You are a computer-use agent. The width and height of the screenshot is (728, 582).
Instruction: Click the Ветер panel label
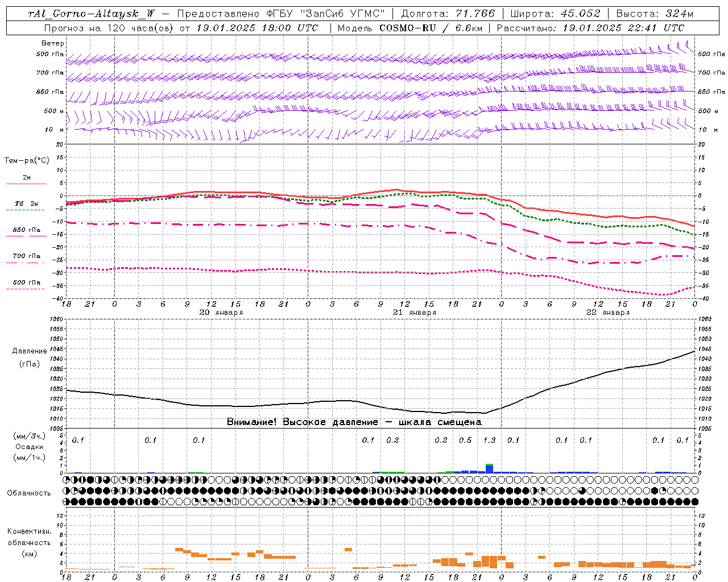[53, 43]
